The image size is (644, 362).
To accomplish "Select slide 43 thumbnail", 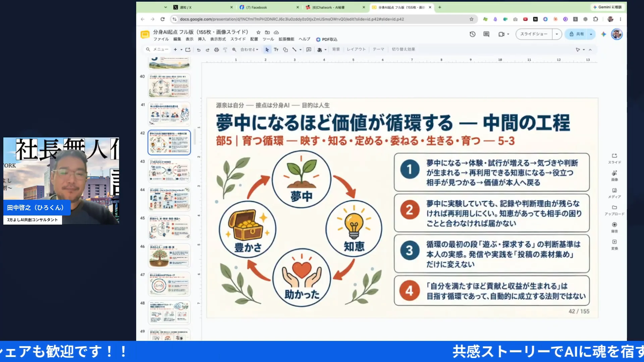I will coord(169,171).
